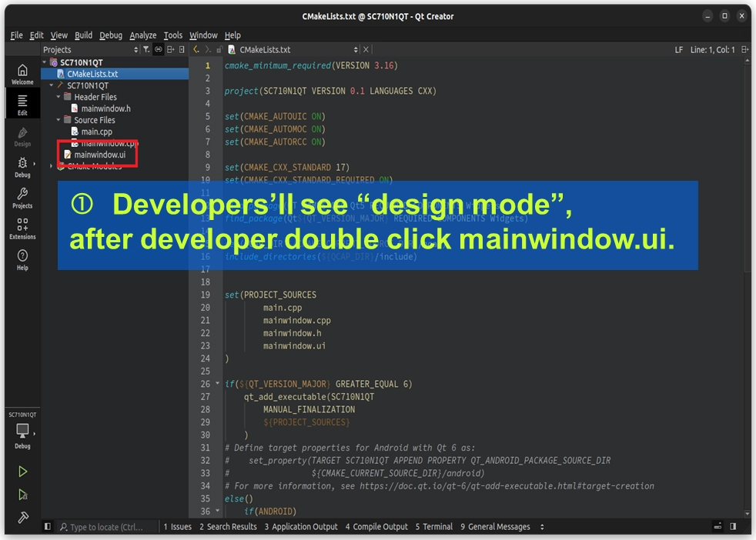Fold the if(ANDROID) block at line 36
Screen dimensions: 756x540
tap(217, 511)
